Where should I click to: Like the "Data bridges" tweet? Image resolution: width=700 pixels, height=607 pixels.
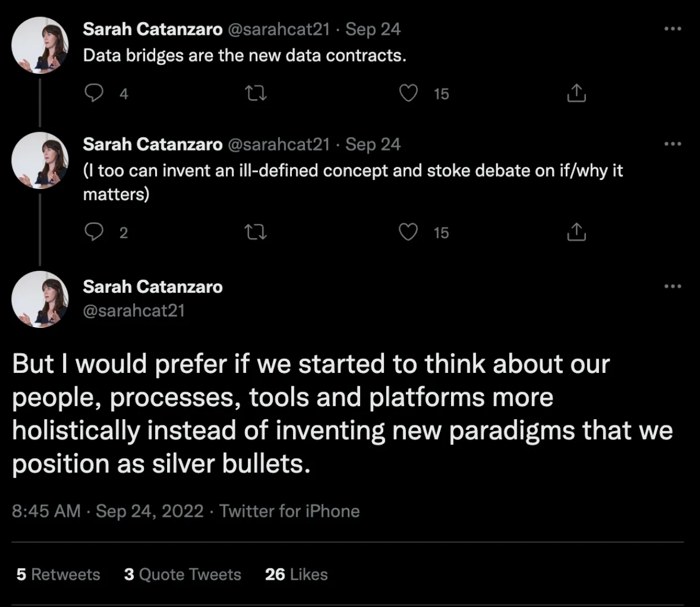click(x=408, y=93)
